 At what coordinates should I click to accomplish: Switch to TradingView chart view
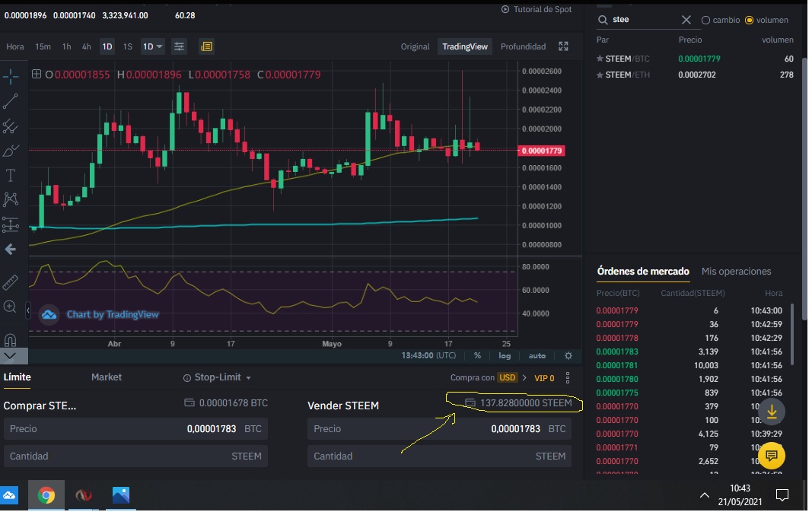point(464,46)
